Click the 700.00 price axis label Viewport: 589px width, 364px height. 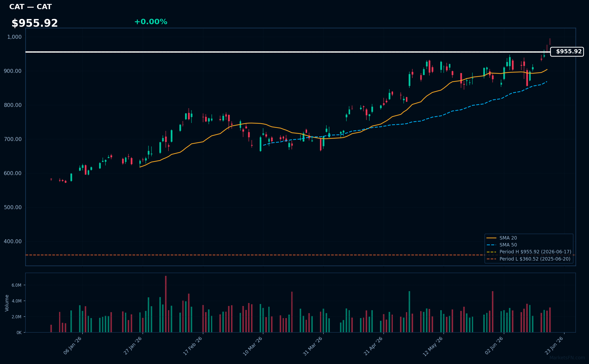pos(13,139)
